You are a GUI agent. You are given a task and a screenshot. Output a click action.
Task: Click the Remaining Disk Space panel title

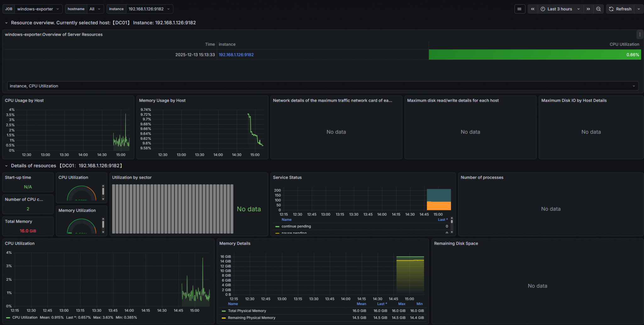click(x=456, y=243)
